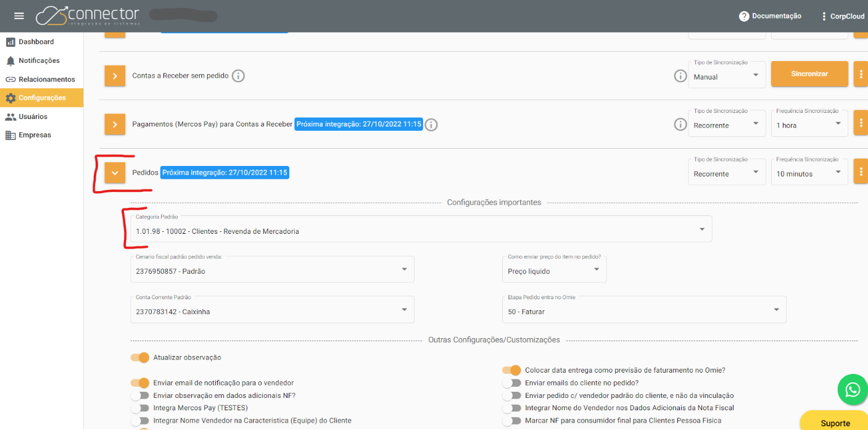
Task: Click Pagamentos (Mercos Pay) para Contas a Receber label
Action: 212,124
